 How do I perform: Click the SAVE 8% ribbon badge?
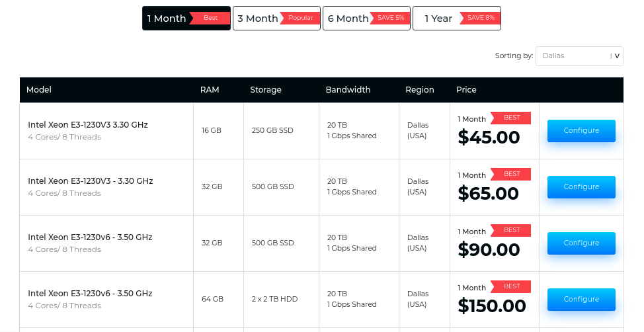[x=480, y=18]
